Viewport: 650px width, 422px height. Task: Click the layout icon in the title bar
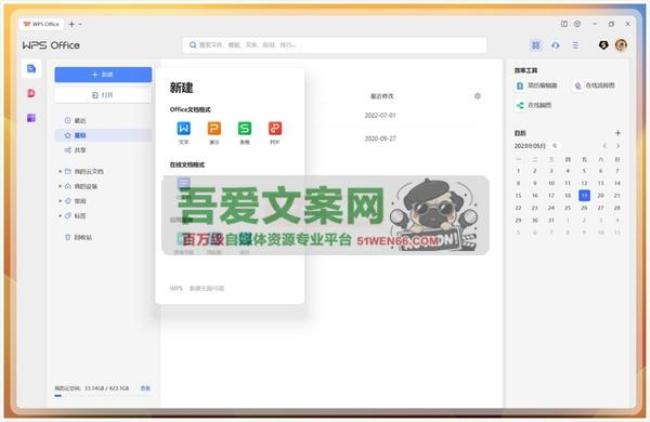pos(564,24)
